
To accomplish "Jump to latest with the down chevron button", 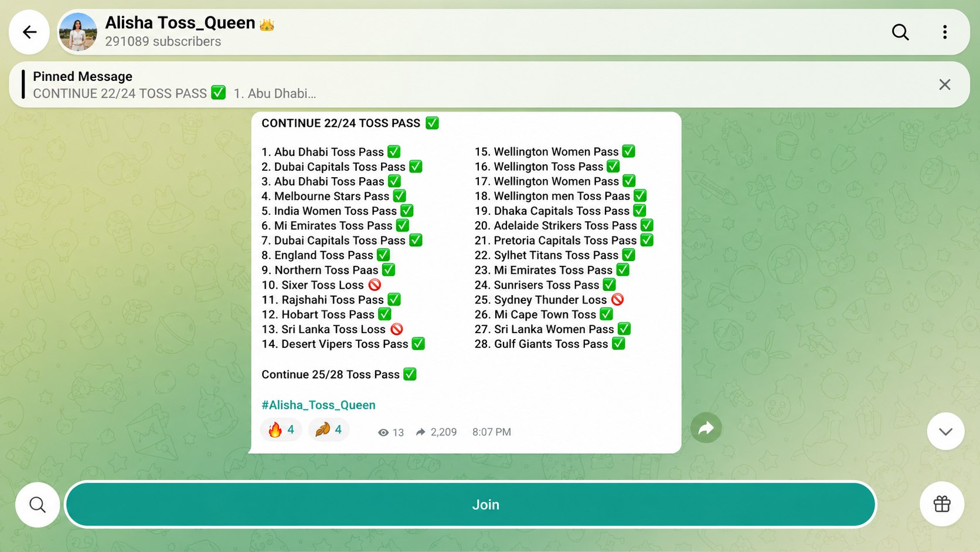I will tap(945, 431).
